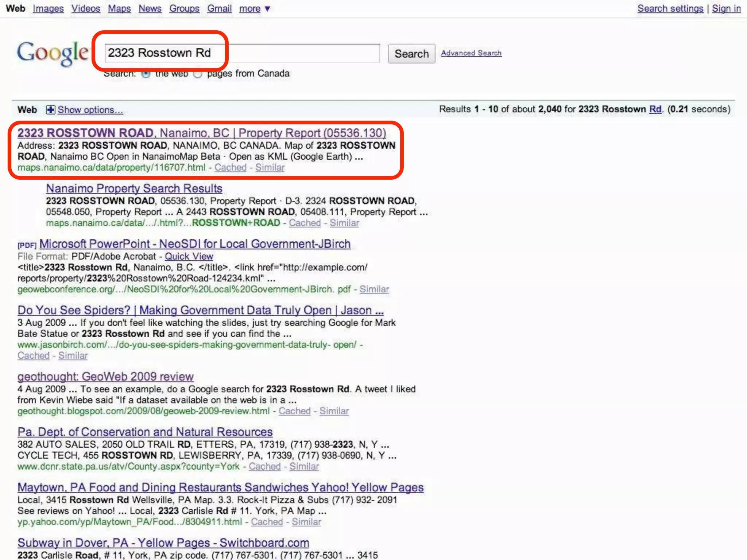Open Quick View for the PDF result
Viewport: 747px width, 560px height.
pos(189,256)
